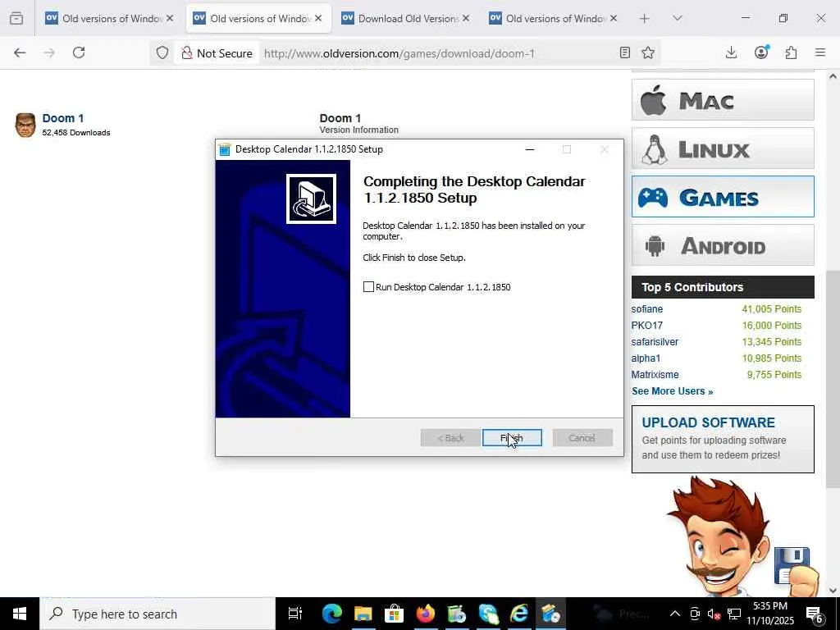Click the Not Secure lock indicator
This screenshot has width=840, height=630.
click(217, 52)
